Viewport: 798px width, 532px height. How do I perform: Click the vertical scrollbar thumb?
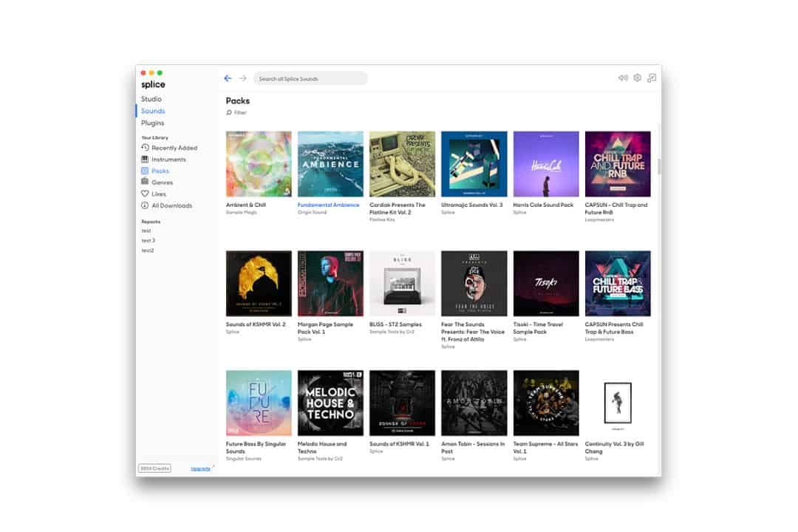[x=659, y=166]
